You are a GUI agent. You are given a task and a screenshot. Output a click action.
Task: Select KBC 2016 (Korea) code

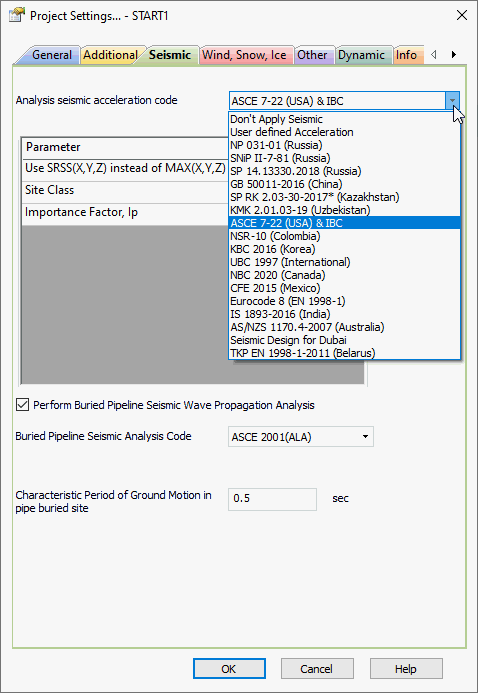345,249
